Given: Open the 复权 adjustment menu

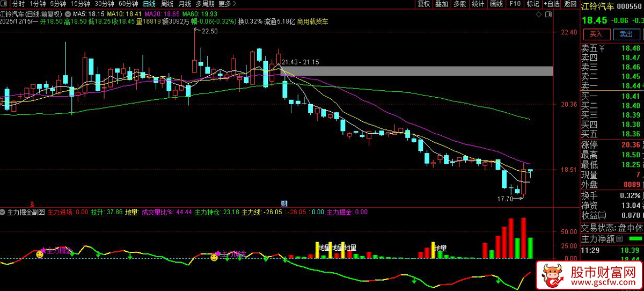Looking at the screenshot, I should tap(424, 4).
